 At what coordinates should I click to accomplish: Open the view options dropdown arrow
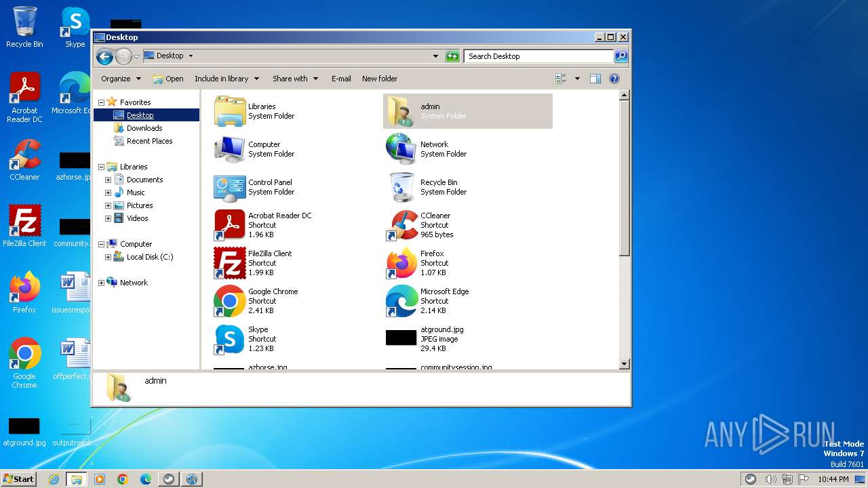click(577, 79)
